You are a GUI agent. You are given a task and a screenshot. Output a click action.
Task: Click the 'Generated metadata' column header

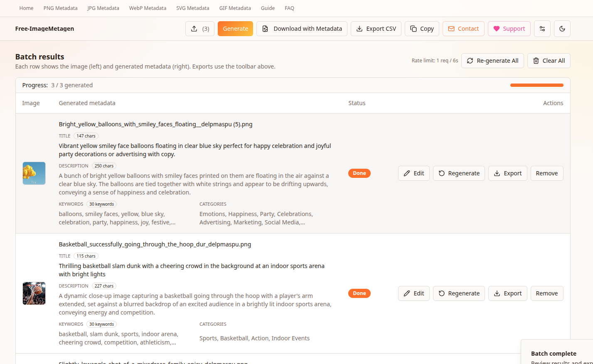click(87, 103)
